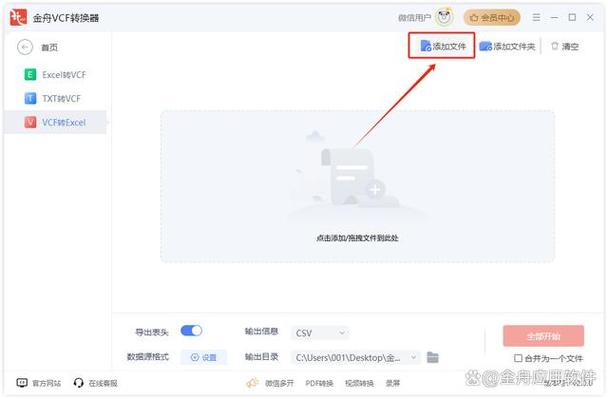Open the 录屏 link
The height and width of the screenshot is (399, 608).
point(392,383)
